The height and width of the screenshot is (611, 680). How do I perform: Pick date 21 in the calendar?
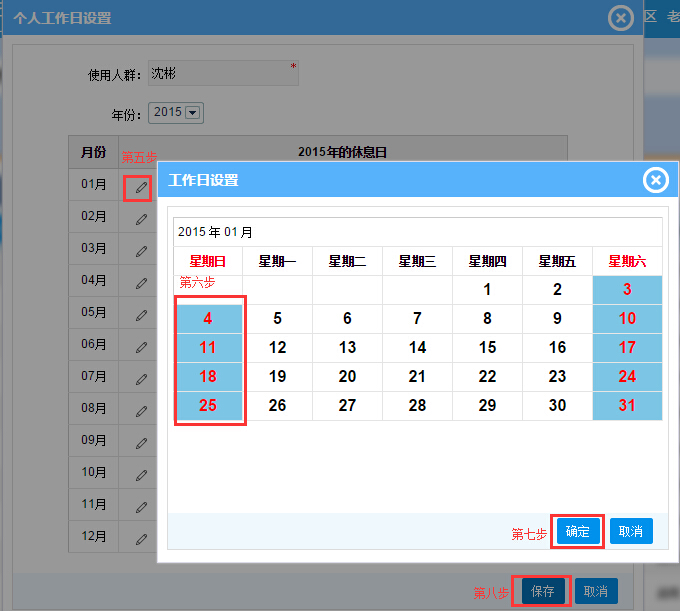pyautogui.click(x=417, y=377)
